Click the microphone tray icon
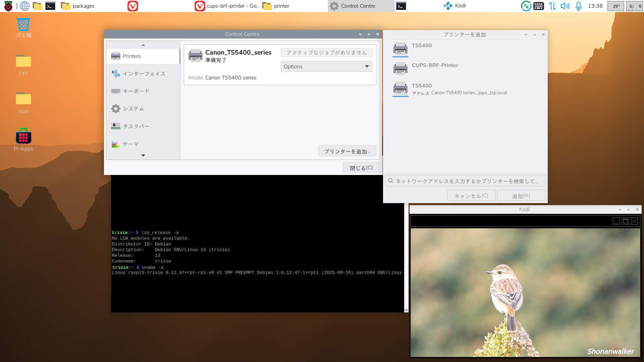The height and width of the screenshot is (362, 644). 579,6
